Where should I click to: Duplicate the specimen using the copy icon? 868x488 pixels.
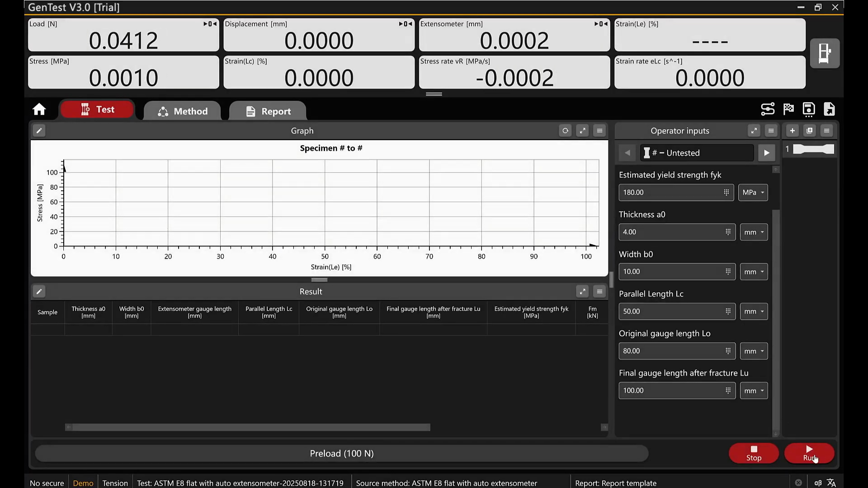point(809,131)
